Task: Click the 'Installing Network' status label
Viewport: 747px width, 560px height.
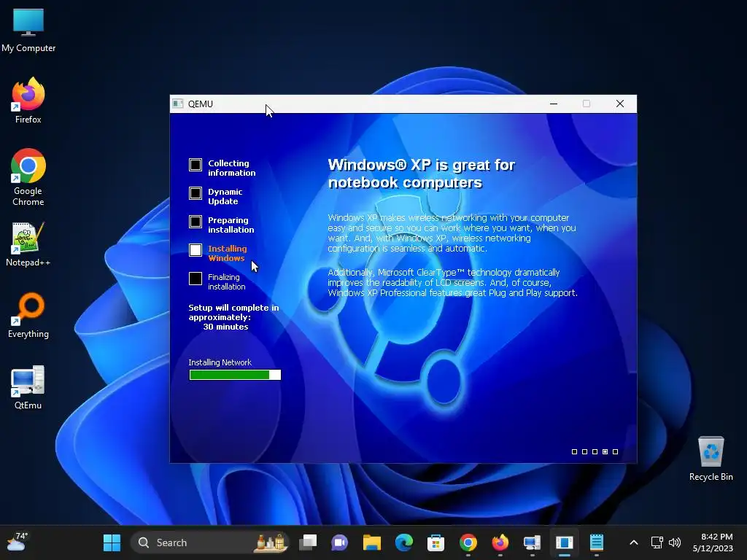Action: [x=220, y=362]
